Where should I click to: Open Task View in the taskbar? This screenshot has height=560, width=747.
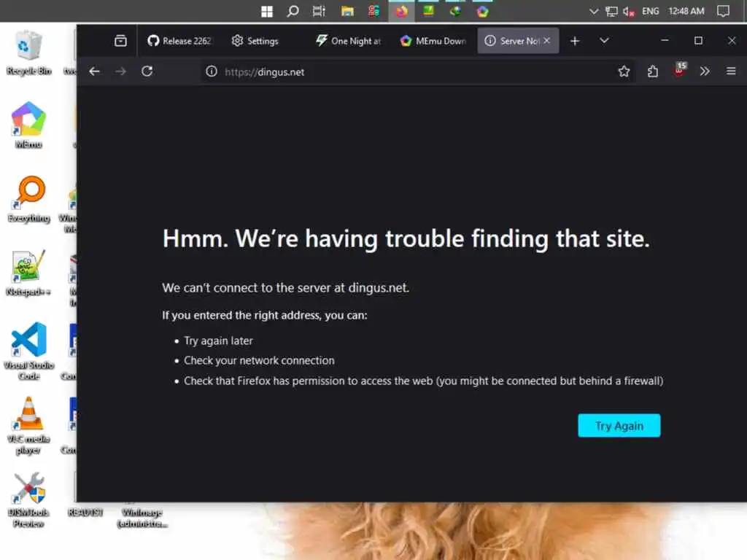(319, 11)
